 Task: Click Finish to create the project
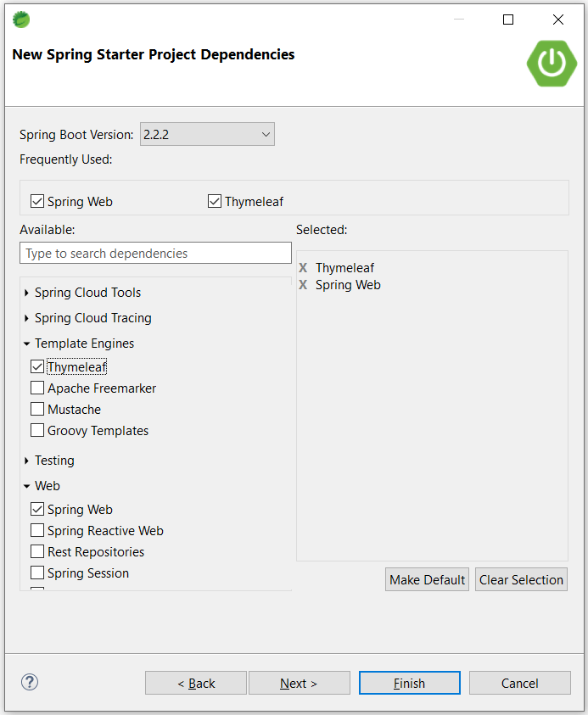(409, 683)
